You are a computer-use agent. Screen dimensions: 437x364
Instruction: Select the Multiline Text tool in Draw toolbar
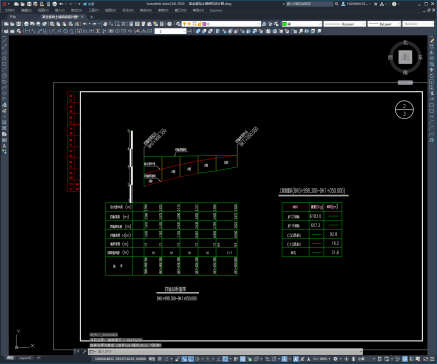pos(4,146)
